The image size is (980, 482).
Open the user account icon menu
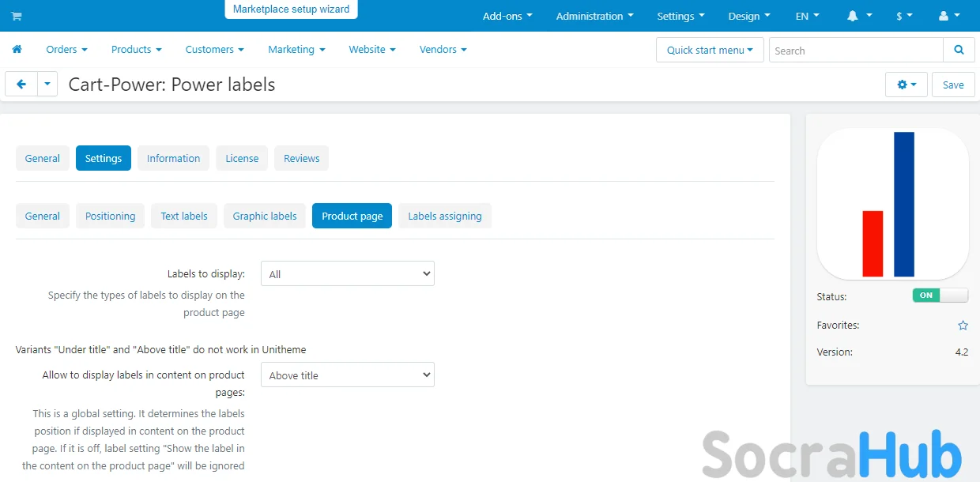pos(948,16)
